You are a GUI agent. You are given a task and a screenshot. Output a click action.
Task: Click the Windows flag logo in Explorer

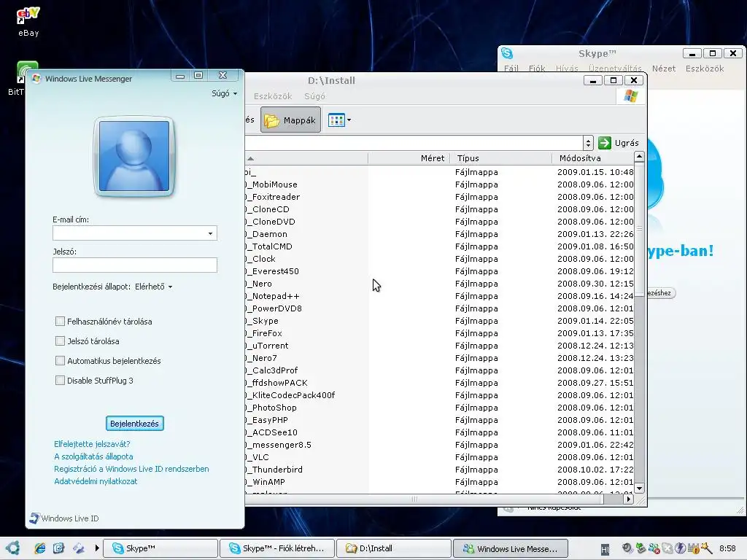(631, 96)
